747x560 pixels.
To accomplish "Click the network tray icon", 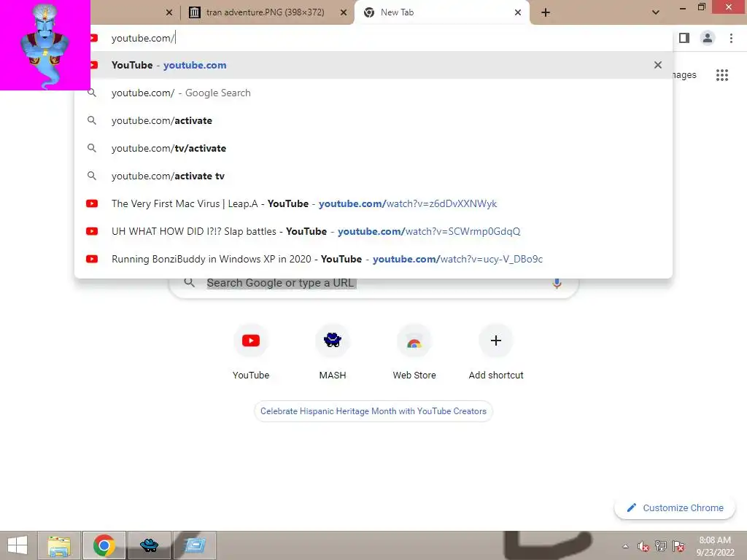I will pos(661,546).
